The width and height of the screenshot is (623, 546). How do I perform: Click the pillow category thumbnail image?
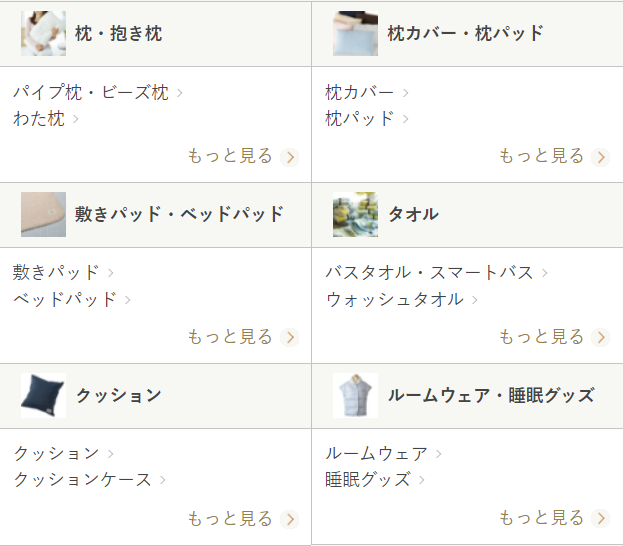click(43, 34)
